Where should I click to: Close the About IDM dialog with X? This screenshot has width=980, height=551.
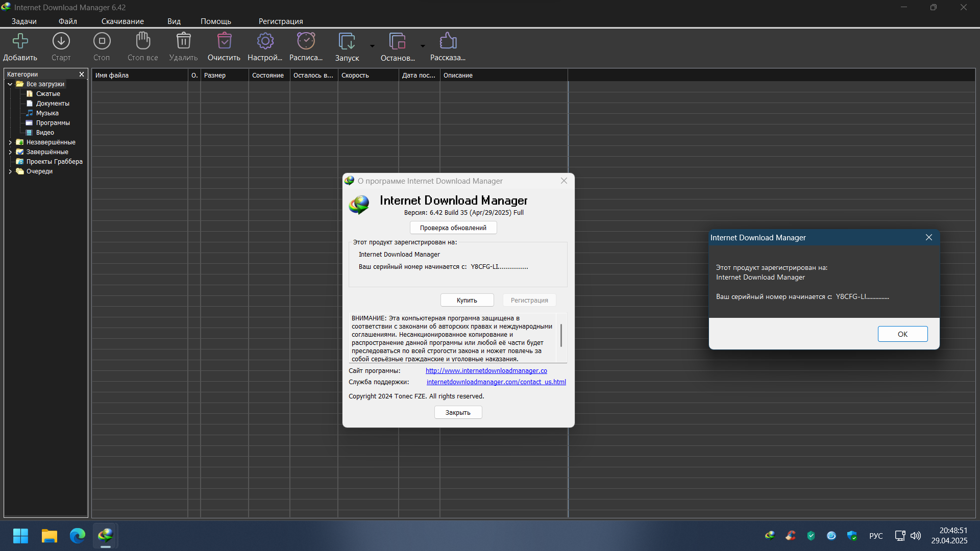tap(564, 181)
